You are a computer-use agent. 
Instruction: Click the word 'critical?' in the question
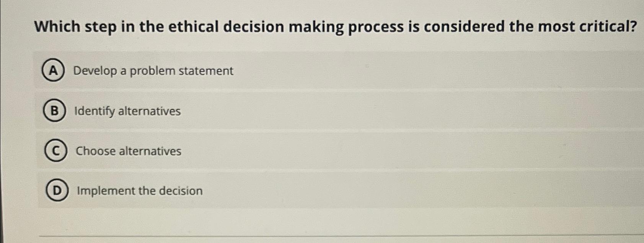pyautogui.click(x=608, y=27)
